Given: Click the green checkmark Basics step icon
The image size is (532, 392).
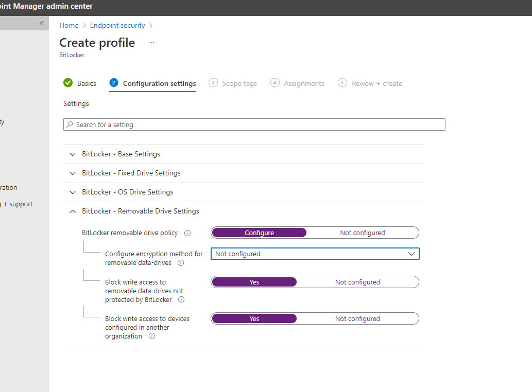Looking at the screenshot, I should coord(68,83).
